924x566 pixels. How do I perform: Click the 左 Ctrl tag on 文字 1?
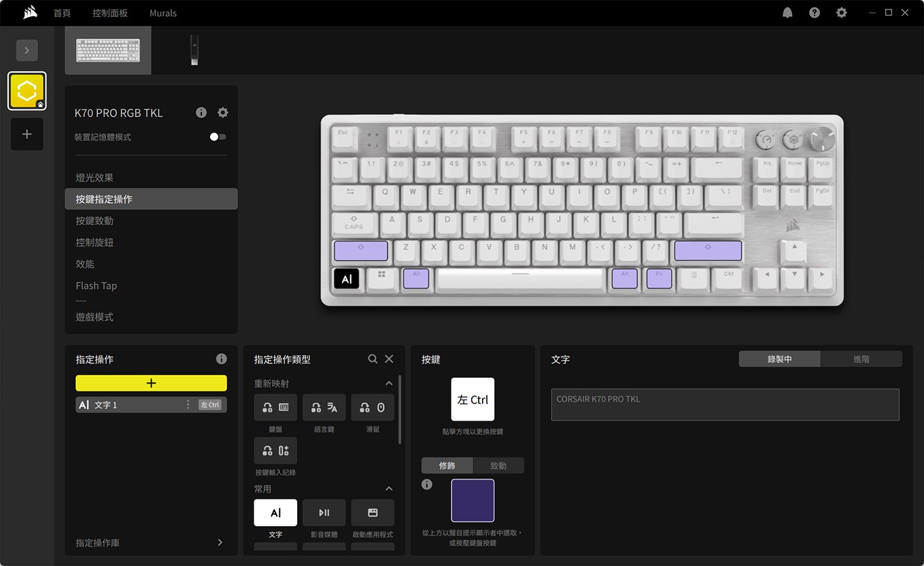click(x=210, y=405)
